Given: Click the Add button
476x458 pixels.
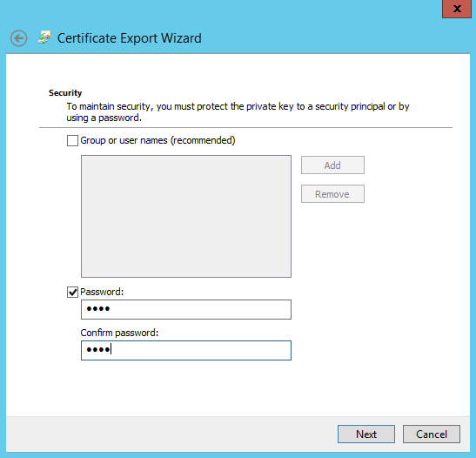Looking at the screenshot, I should pos(332,165).
